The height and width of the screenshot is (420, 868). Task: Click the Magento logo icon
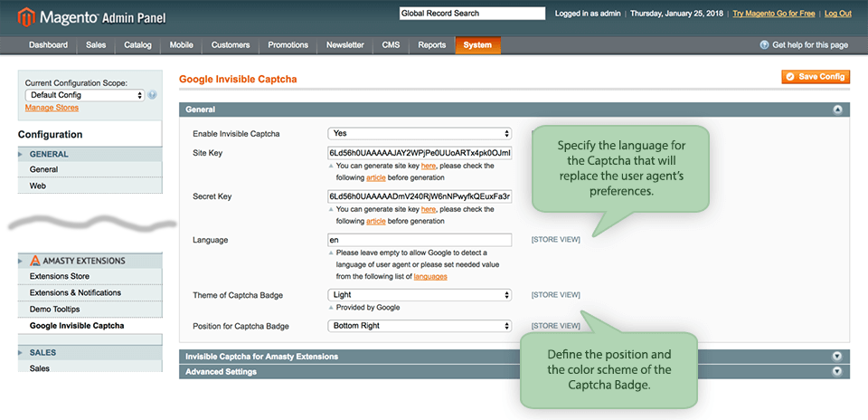click(x=26, y=18)
